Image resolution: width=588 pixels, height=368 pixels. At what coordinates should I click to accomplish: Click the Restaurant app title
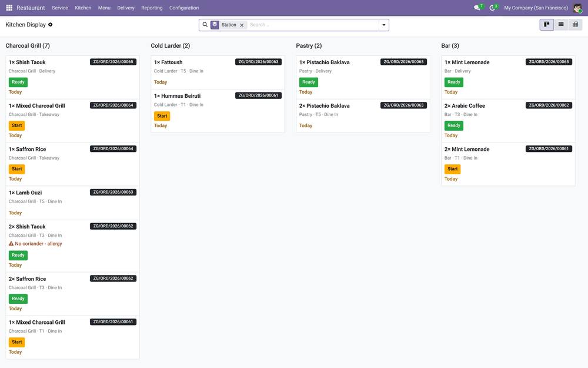[31, 8]
